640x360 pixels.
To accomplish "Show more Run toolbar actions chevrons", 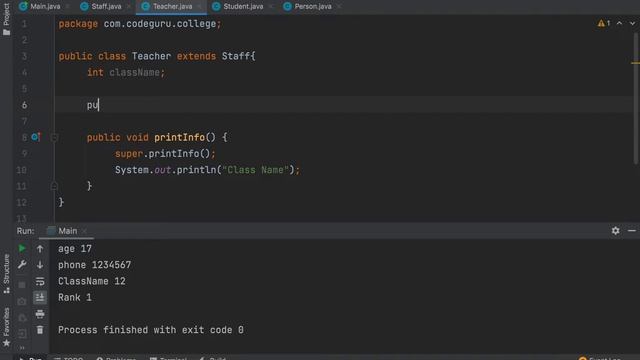I will [x=22, y=348].
